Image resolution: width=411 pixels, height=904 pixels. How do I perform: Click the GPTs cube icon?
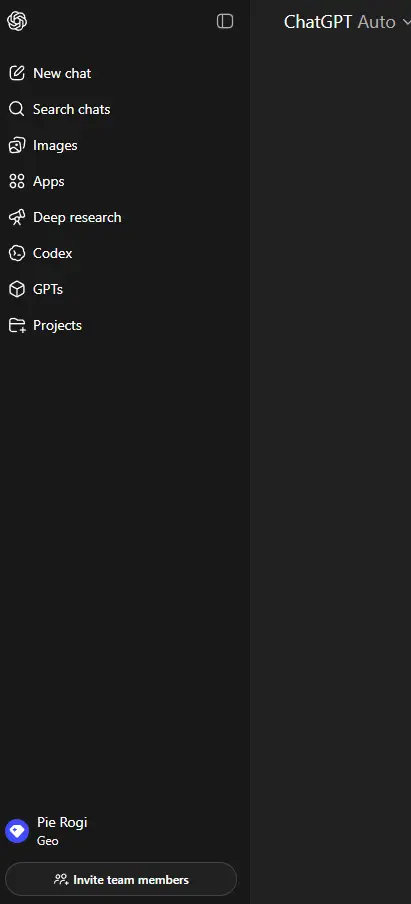pos(17,289)
